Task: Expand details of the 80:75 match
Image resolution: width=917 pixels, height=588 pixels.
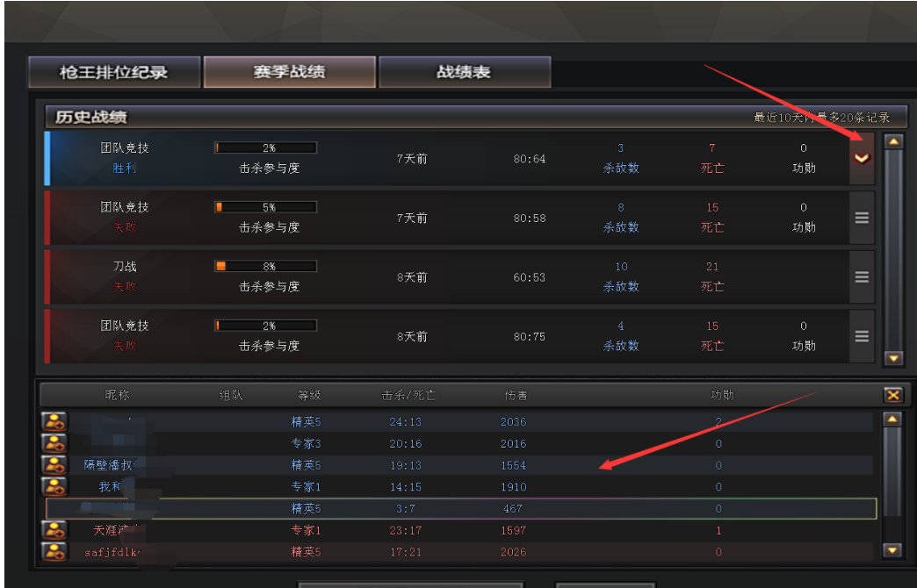Action: tap(862, 336)
